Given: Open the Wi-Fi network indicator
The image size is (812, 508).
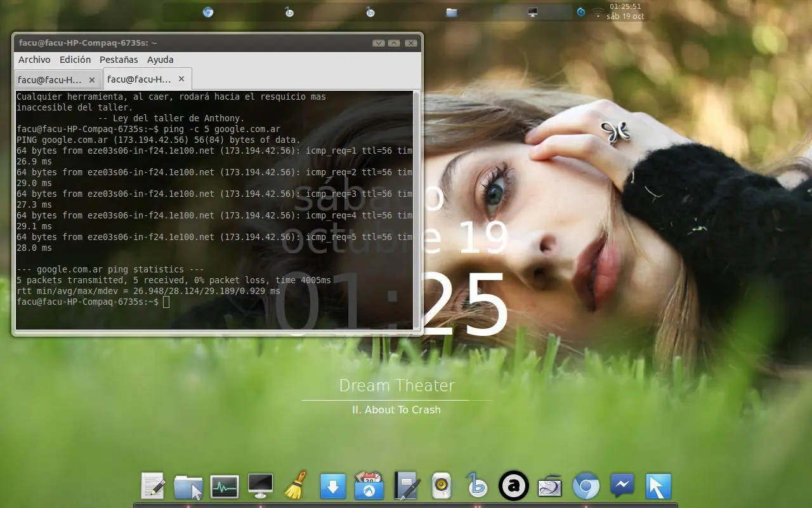Looking at the screenshot, I should coord(598,12).
